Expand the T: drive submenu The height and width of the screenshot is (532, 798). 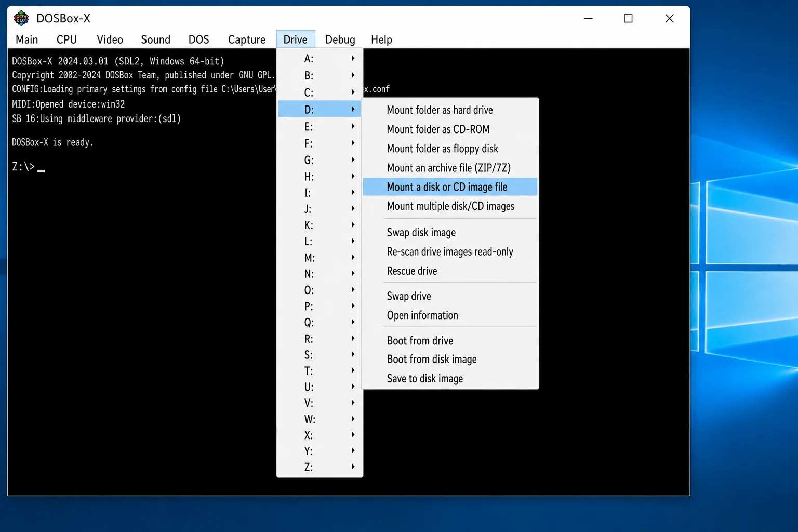pyautogui.click(x=320, y=370)
